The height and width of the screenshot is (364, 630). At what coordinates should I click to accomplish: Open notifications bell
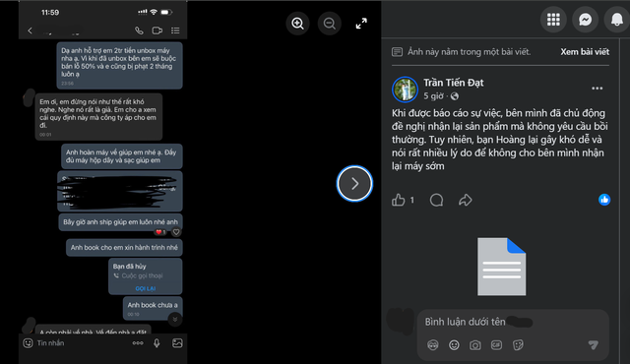tap(617, 20)
